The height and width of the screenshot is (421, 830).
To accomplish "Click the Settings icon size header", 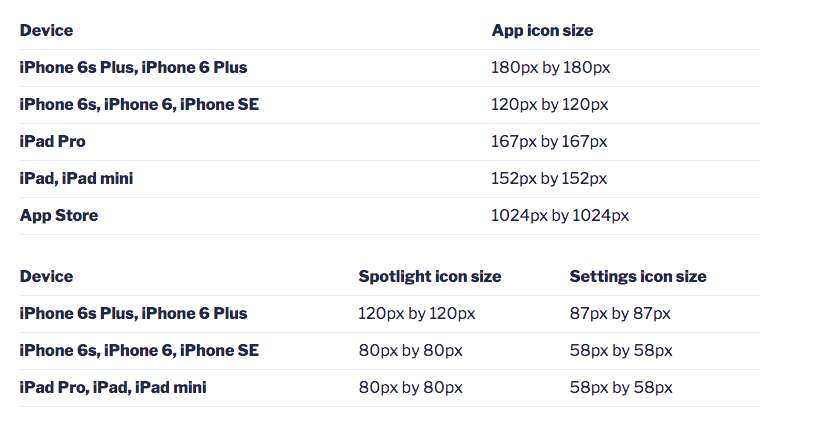I will [x=638, y=277].
